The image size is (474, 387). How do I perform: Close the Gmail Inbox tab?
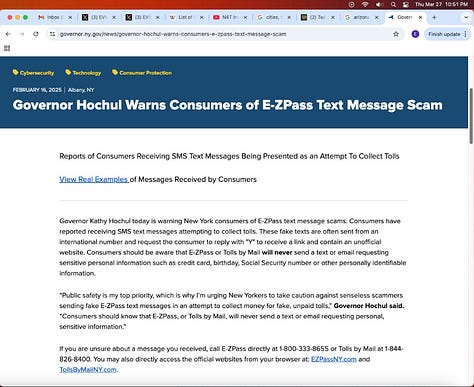pyautogui.click(x=70, y=17)
